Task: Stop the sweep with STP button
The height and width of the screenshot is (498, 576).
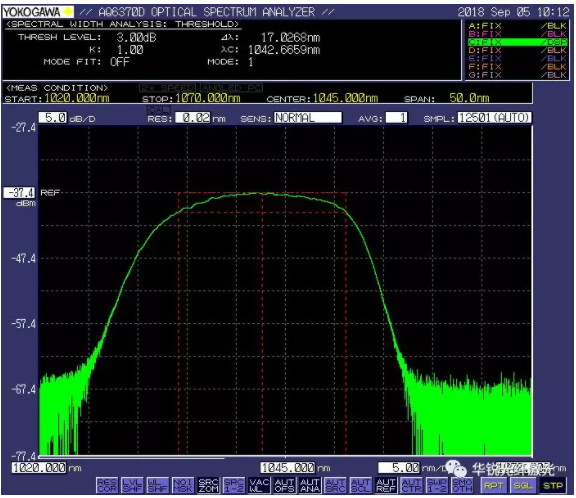Action: [x=553, y=486]
